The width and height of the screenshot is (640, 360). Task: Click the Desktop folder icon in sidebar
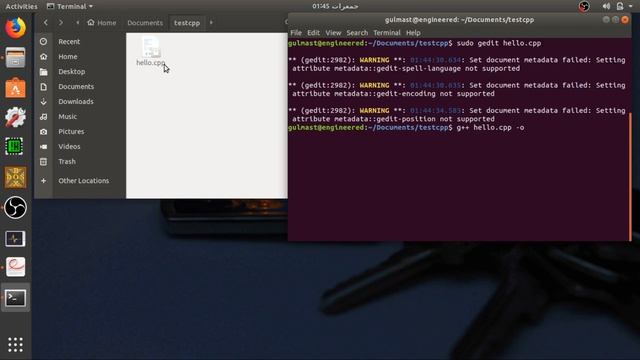coord(43,72)
